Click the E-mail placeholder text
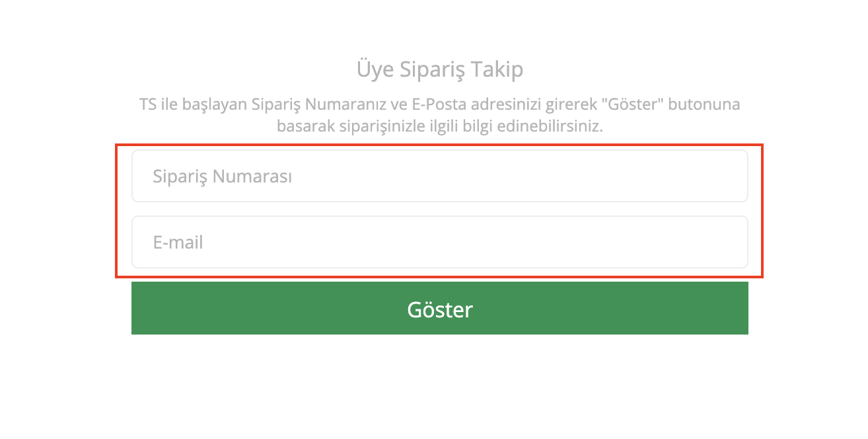The height and width of the screenshot is (439, 868). pyautogui.click(x=178, y=243)
